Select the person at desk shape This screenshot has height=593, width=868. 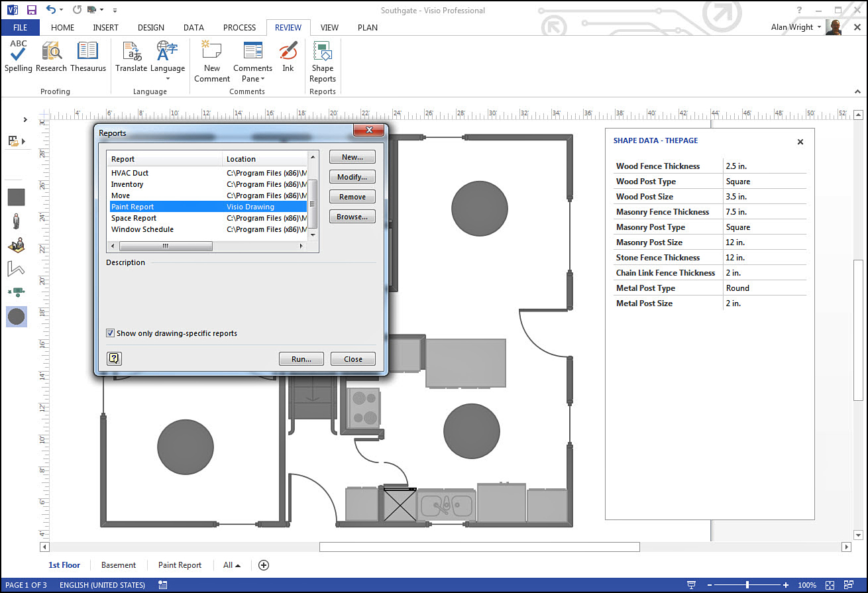[16, 244]
